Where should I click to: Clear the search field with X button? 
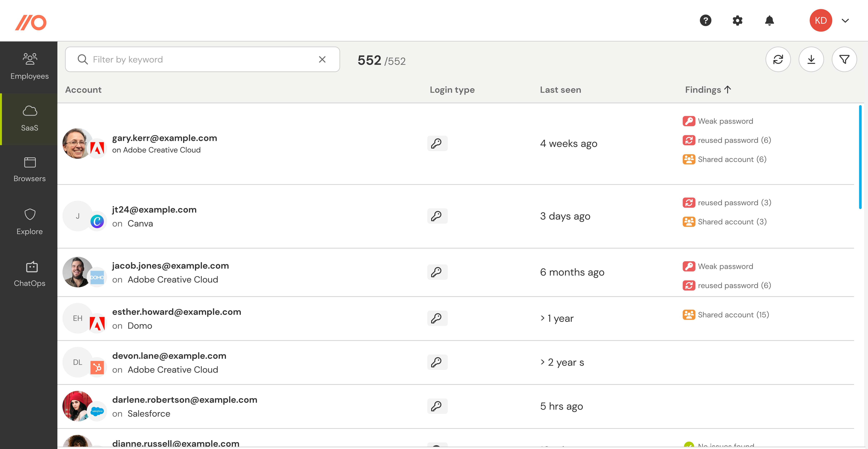click(x=322, y=59)
